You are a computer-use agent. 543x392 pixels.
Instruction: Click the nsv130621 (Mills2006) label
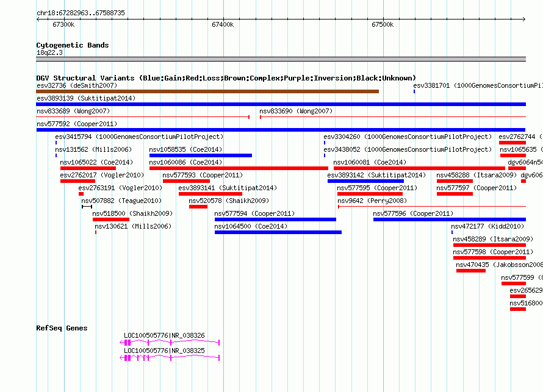tap(133, 226)
